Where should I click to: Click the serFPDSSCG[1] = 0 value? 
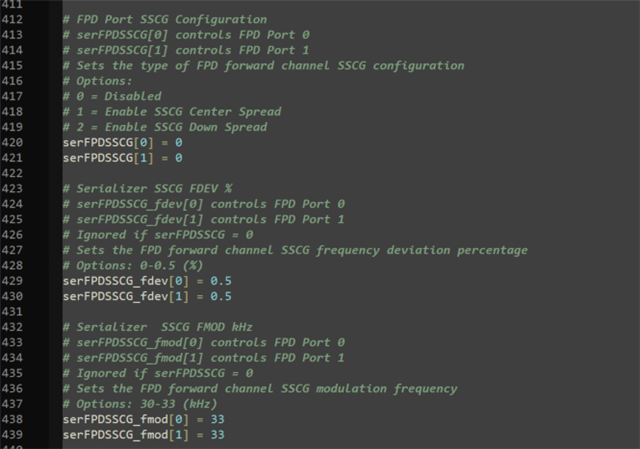coord(179,158)
